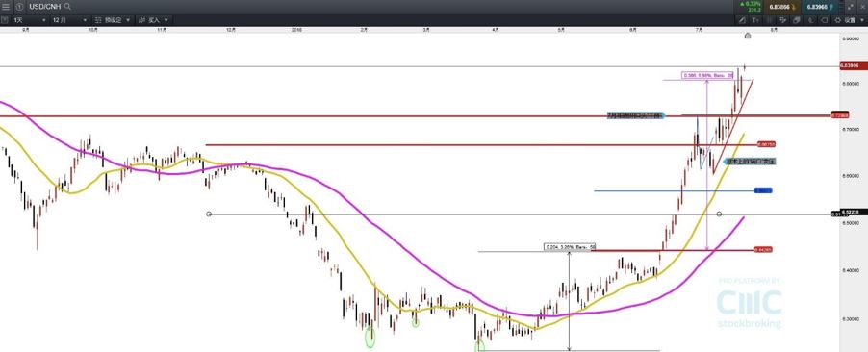Open the 12月 range dropdown
This screenshot has width=868, height=352.
click(69, 20)
